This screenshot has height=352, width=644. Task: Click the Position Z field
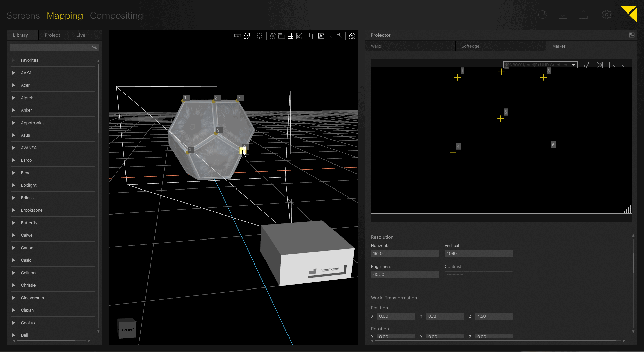coord(493,316)
